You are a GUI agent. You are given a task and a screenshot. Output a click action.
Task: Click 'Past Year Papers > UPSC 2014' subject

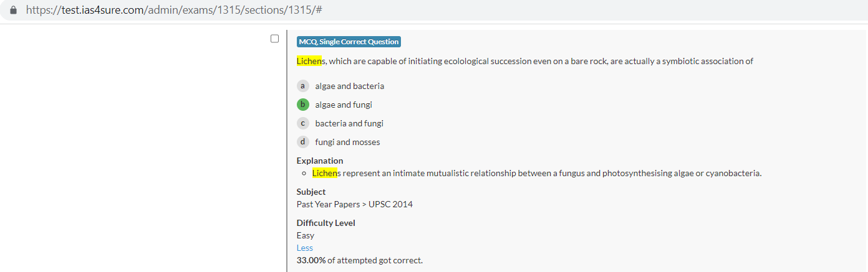pyautogui.click(x=354, y=204)
